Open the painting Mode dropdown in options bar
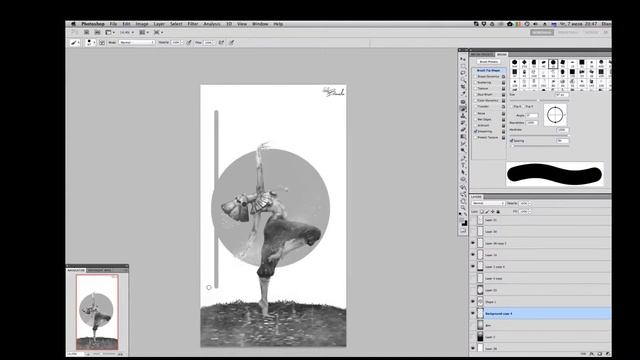 coord(137,42)
